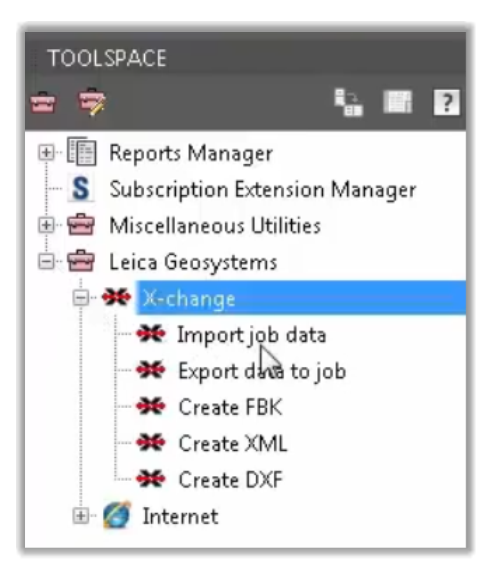This screenshot has width=494, height=582.
Task: Expand the Miscellaneous Utilities node
Action: pos(46,225)
